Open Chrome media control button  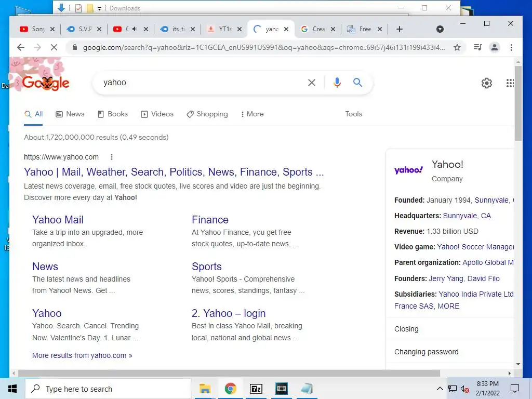[x=478, y=47]
